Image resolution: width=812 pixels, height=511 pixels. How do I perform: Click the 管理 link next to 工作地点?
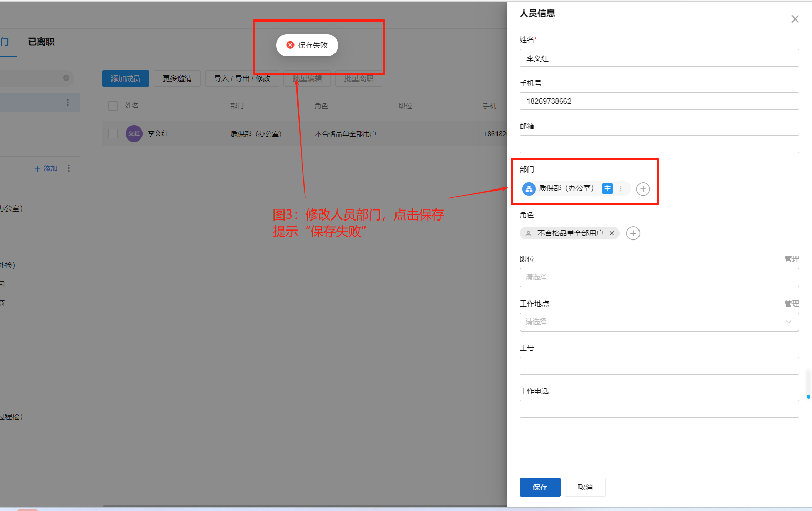coord(792,304)
